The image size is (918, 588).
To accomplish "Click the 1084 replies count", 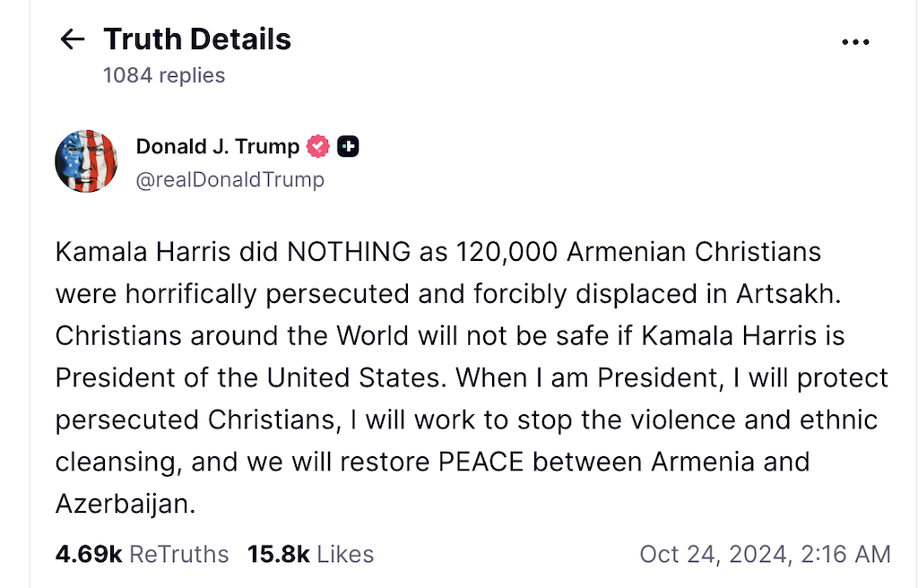I will pyautogui.click(x=164, y=75).
